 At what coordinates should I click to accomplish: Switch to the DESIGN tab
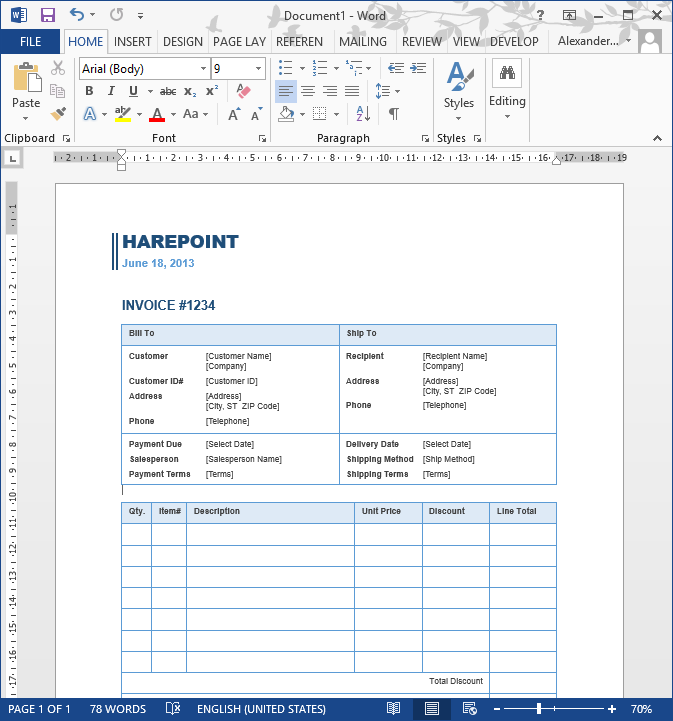point(183,42)
